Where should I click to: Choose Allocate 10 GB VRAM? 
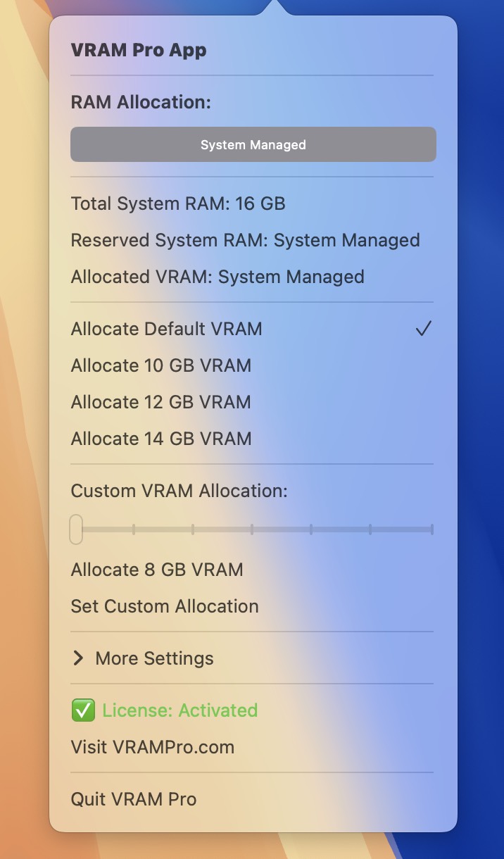point(252,365)
